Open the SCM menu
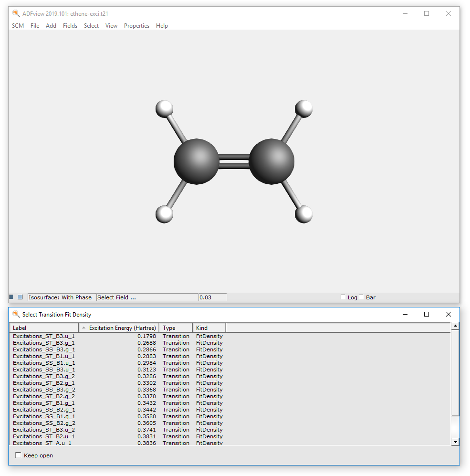Image resolution: width=470 pixels, height=476 pixels. coord(18,26)
